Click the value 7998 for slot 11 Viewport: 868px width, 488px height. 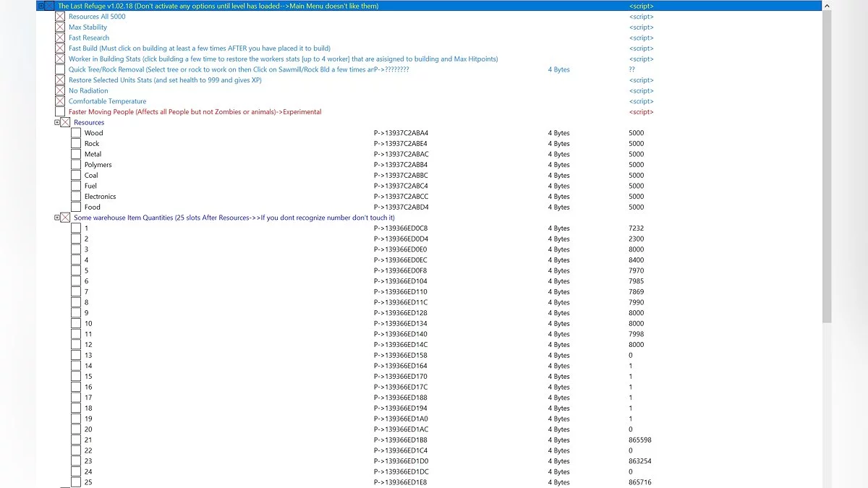[x=637, y=334]
